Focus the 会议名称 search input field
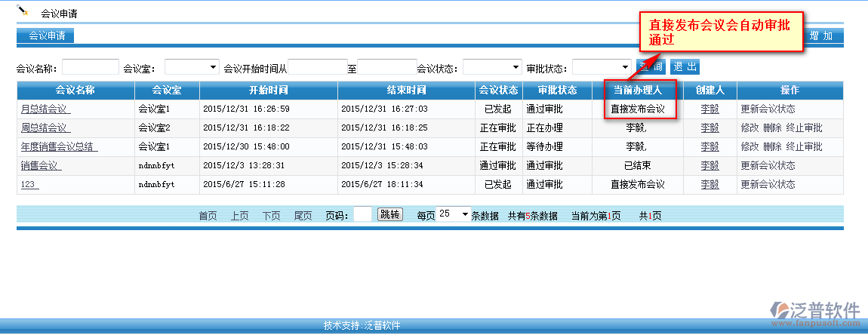 coord(91,67)
